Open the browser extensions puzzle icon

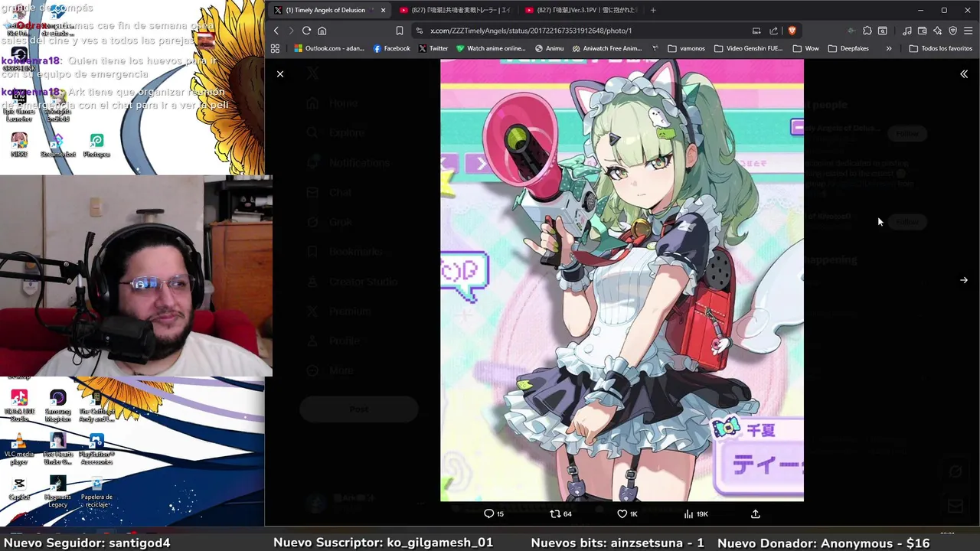[x=867, y=31]
